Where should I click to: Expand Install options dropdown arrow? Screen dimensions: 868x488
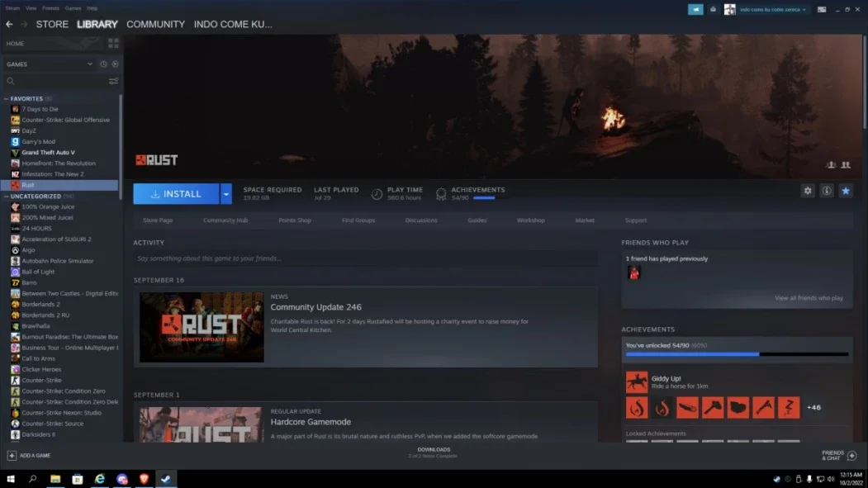coord(225,194)
